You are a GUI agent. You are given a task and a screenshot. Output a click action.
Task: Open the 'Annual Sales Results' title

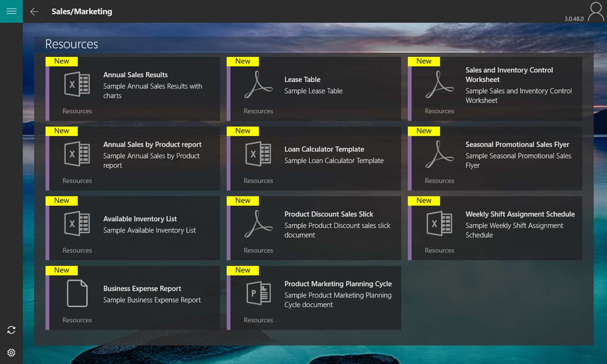(135, 75)
